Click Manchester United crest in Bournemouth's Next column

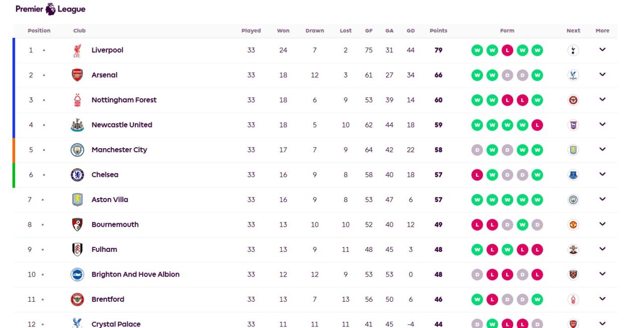click(x=573, y=225)
